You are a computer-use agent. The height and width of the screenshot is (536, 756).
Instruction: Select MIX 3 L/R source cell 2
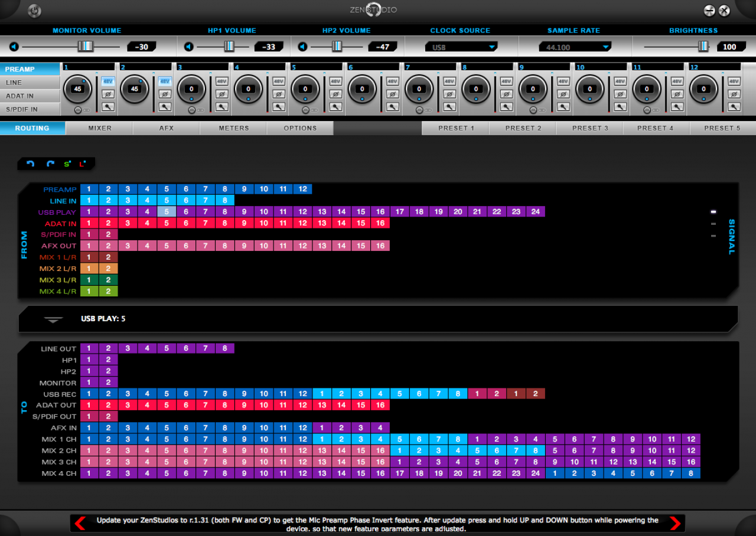pos(109,280)
